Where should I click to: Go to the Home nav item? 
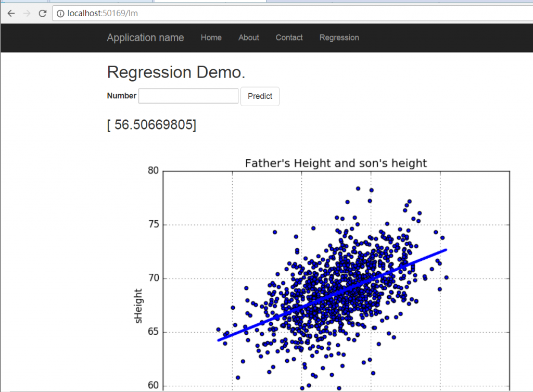[x=211, y=37]
